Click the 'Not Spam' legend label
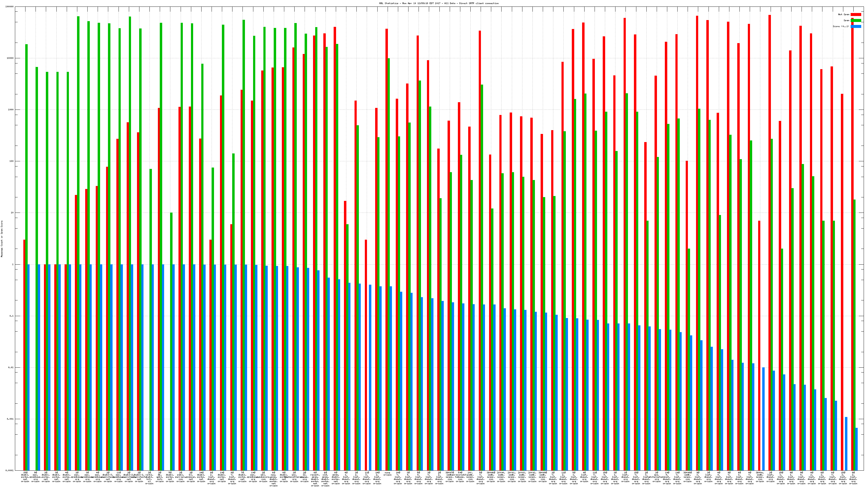The image size is (868, 488). click(x=844, y=14)
